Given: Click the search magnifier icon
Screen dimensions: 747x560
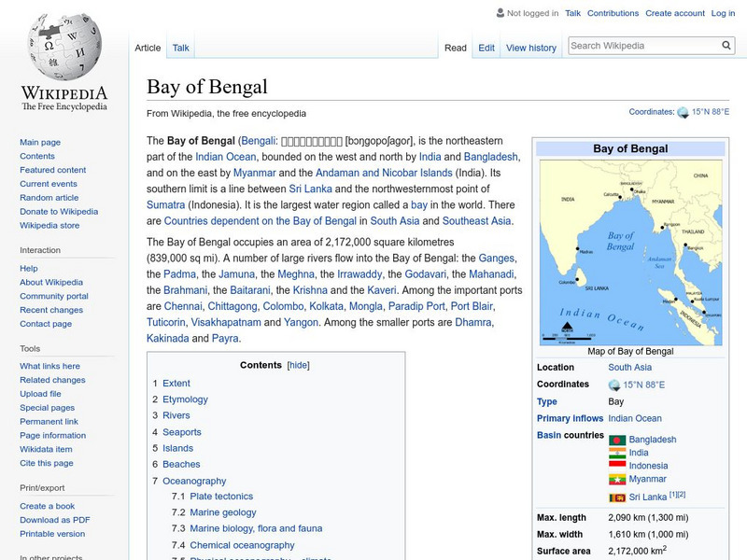Looking at the screenshot, I should (x=726, y=45).
